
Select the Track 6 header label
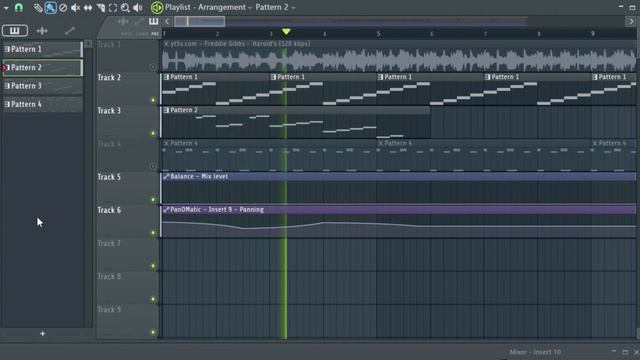(x=109, y=210)
